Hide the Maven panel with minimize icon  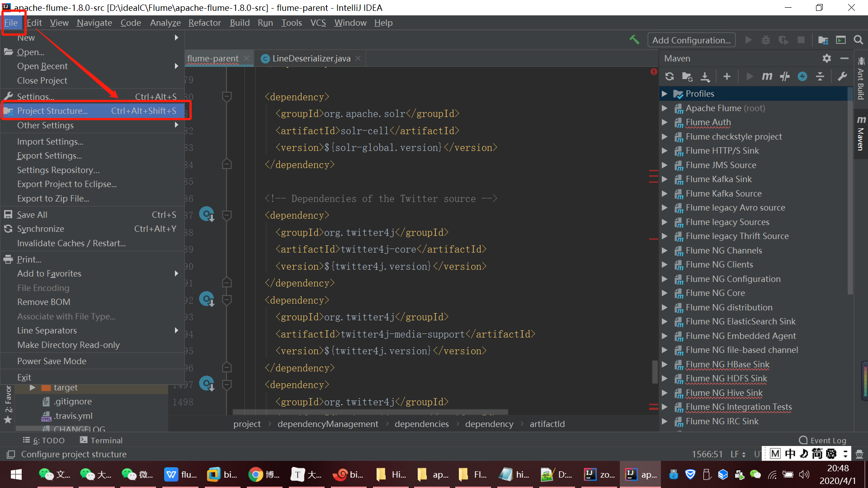[x=844, y=58]
